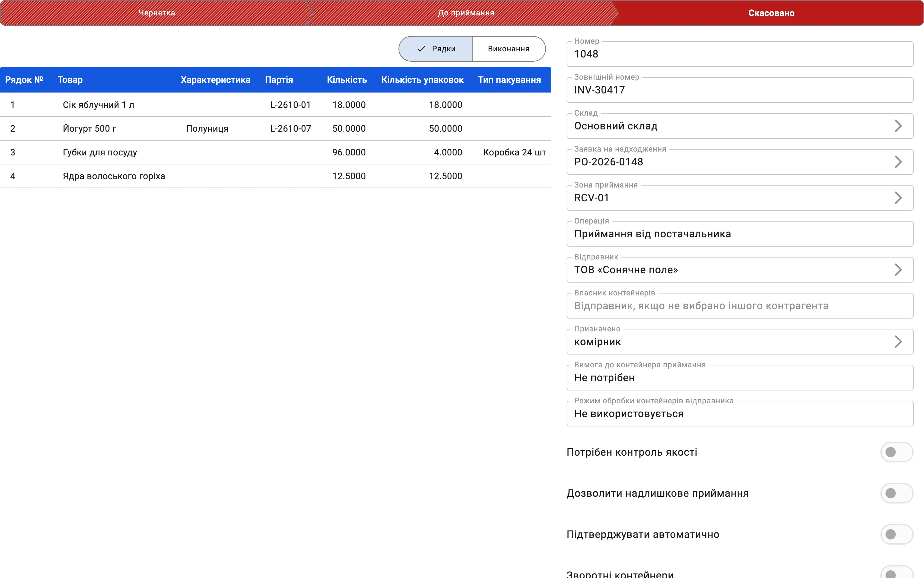Click the batch cell L-2610-01
This screenshot has width=924, height=578.
click(290, 105)
